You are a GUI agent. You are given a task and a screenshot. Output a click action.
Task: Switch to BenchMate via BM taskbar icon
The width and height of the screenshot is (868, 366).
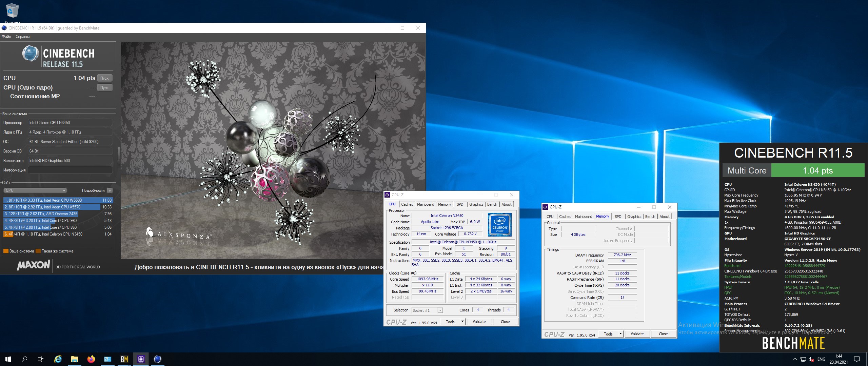[124, 359]
